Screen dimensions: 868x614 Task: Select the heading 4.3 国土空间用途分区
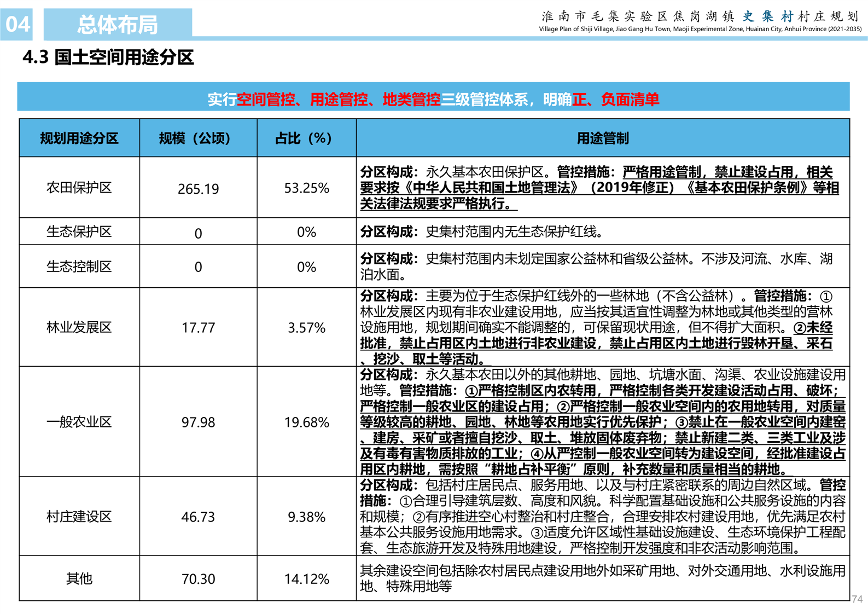coord(108,57)
